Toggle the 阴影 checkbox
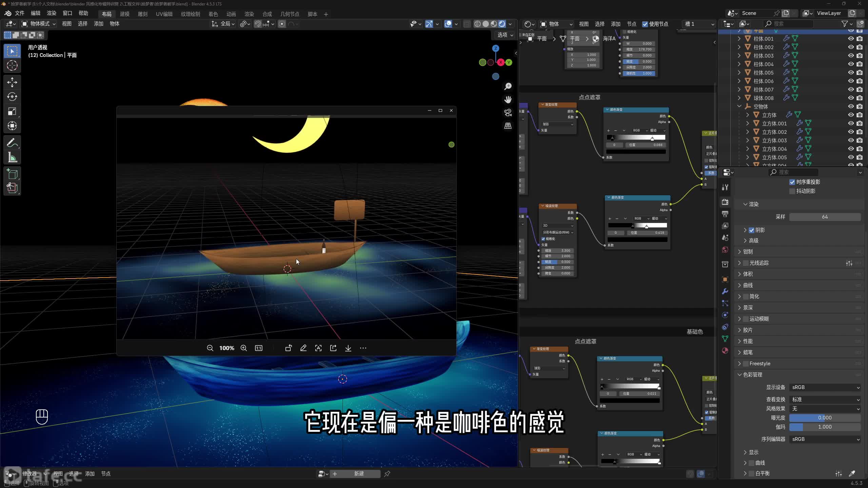 point(751,230)
